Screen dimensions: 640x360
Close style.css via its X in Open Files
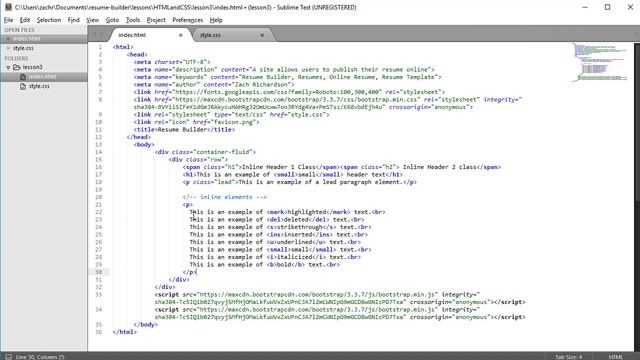[8, 48]
